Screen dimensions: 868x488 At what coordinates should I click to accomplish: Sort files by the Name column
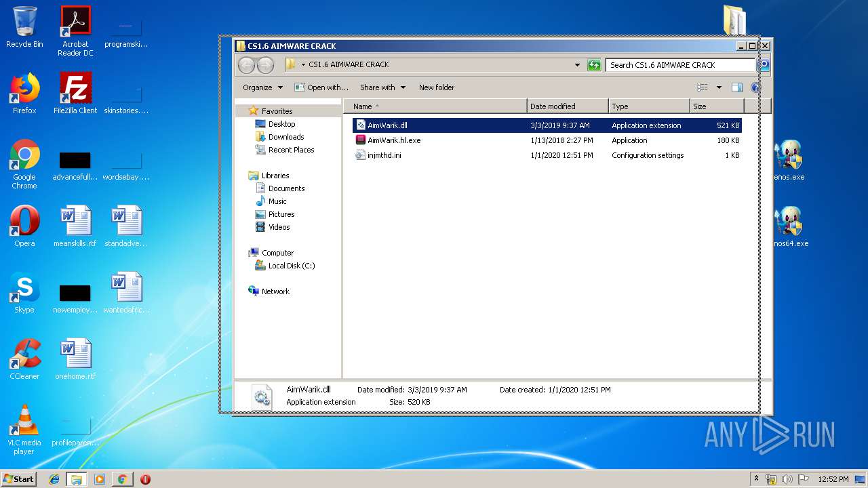435,106
